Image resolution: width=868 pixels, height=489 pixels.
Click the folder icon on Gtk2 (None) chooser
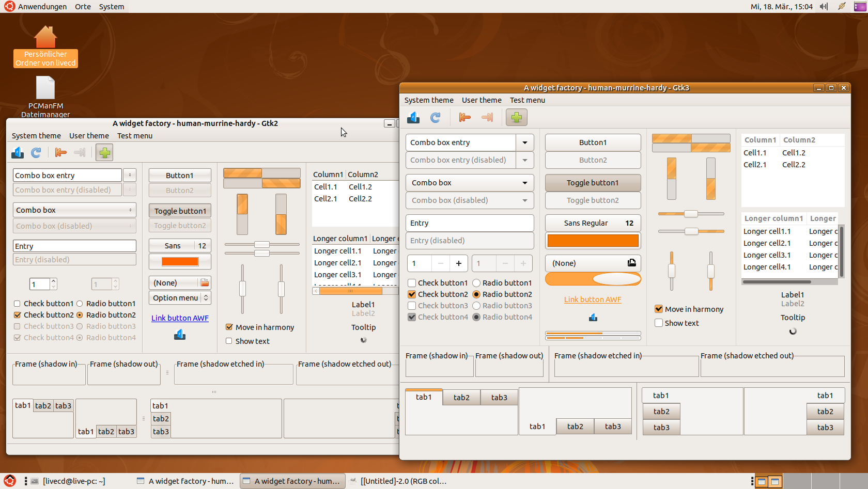205,282
